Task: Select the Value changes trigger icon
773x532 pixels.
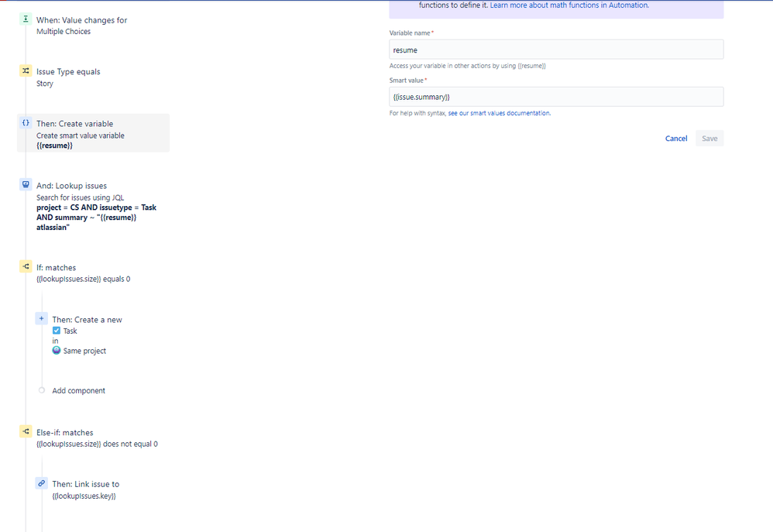Action: coord(26,19)
